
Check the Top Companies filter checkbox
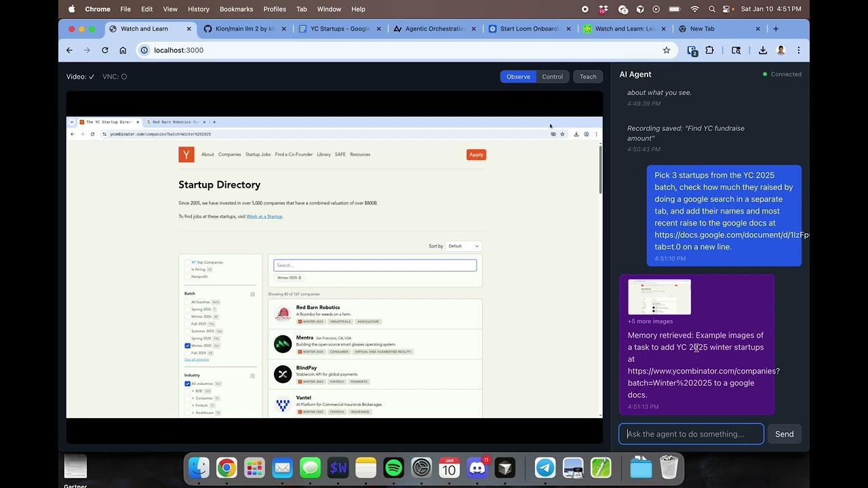click(188, 262)
